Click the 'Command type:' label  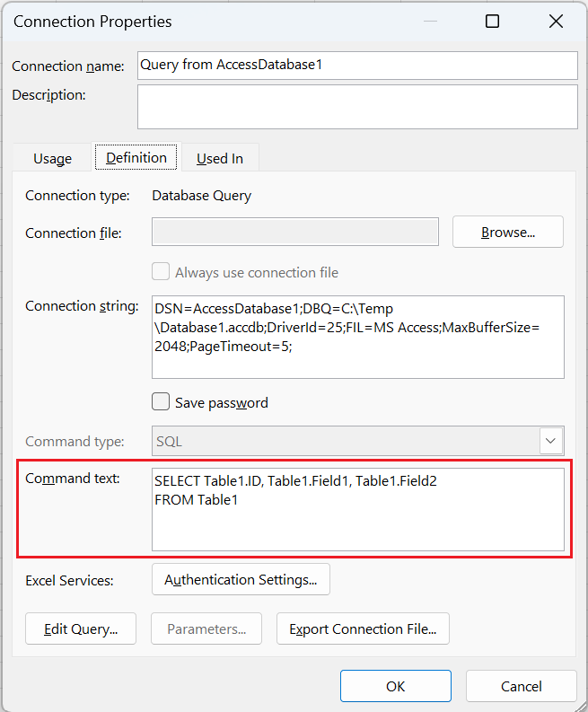click(x=75, y=442)
